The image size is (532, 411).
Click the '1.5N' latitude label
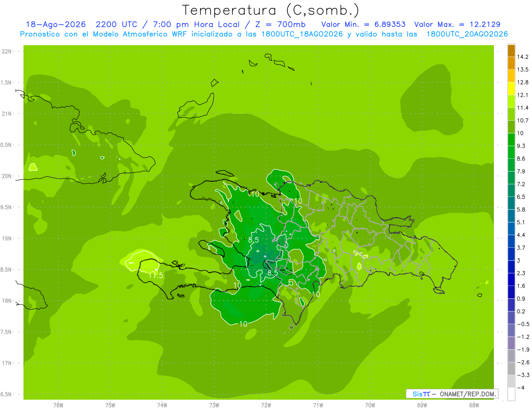click(6, 82)
